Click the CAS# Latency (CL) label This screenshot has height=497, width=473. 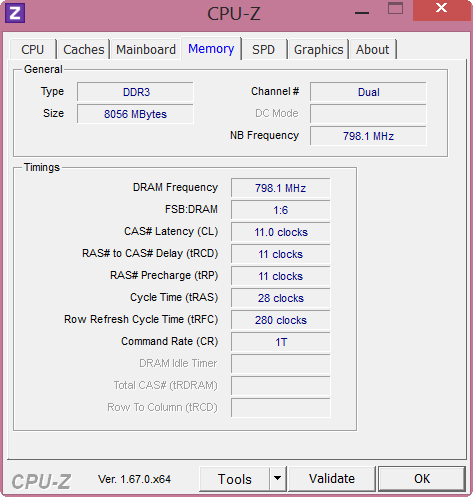coord(171,231)
